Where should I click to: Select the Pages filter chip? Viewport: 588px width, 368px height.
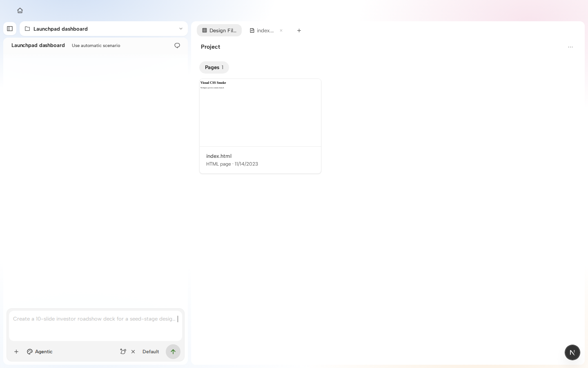pos(214,67)
